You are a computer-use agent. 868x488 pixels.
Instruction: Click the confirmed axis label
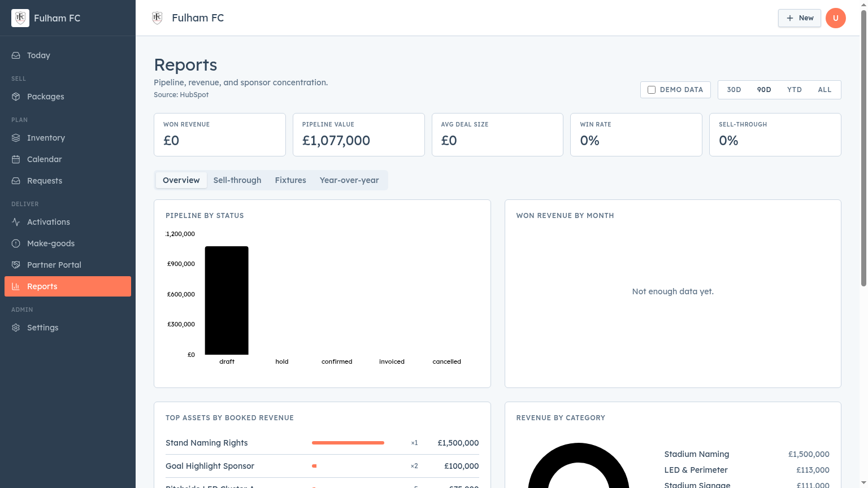coord(337,361)
